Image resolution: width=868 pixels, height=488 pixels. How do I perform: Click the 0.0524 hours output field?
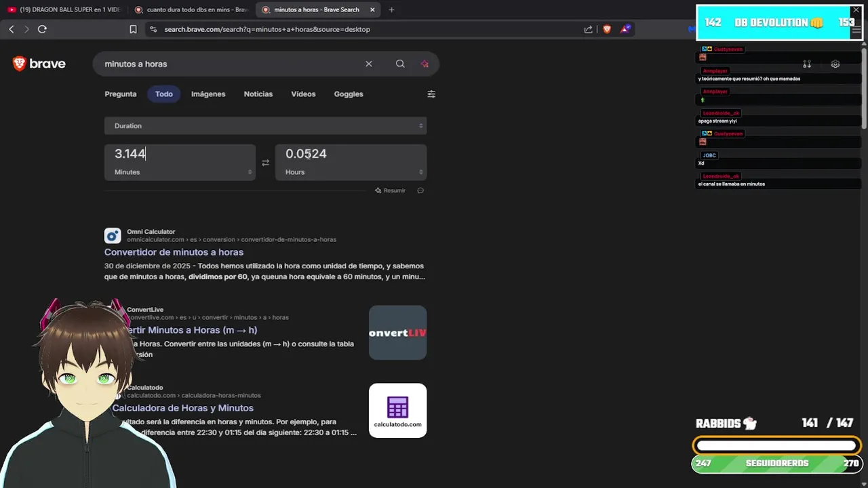pyautogui.click(x=351, y=154)
